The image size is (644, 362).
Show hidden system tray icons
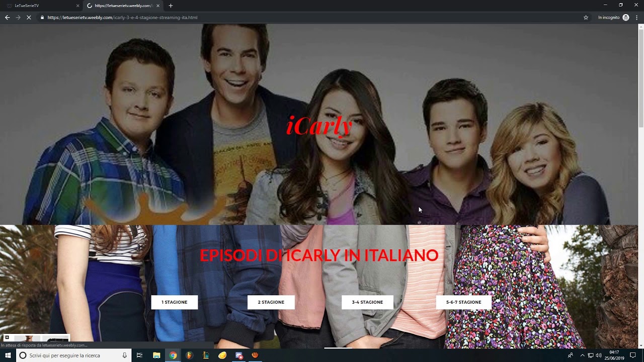click(582, 355)
